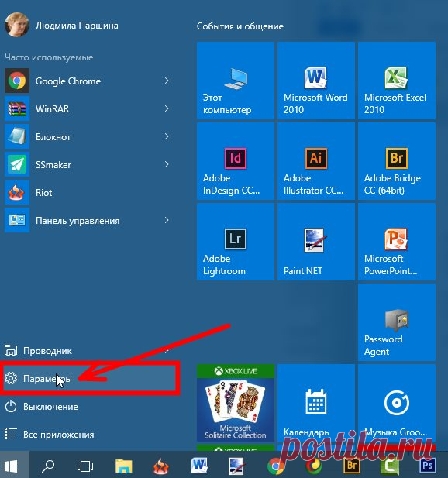Open File Explorer from the taskbar
Image resolution: width=448 pixels, height=478 pixels.
pyautogui.click(x=123, y=466)
